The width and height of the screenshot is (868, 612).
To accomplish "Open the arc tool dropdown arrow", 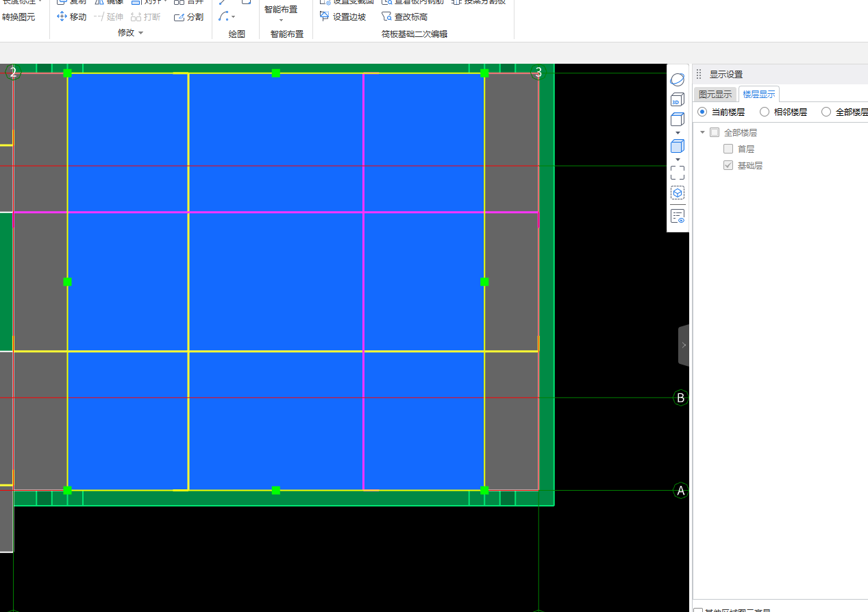I will 233,17.
